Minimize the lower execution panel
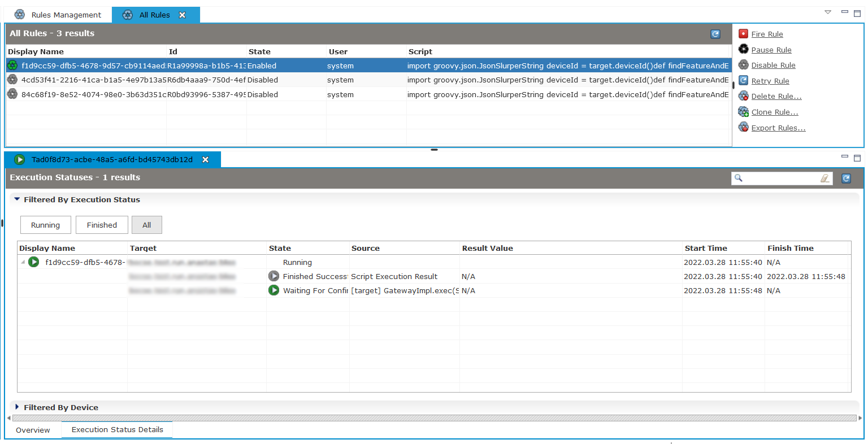This screenshot has width=868, height=444. click(845, 156)
